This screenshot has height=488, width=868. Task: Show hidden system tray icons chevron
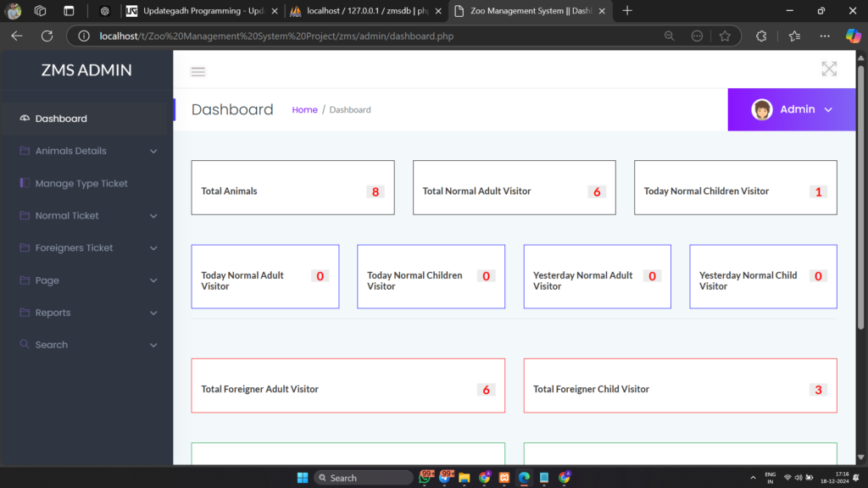click(x=753, y=478)
